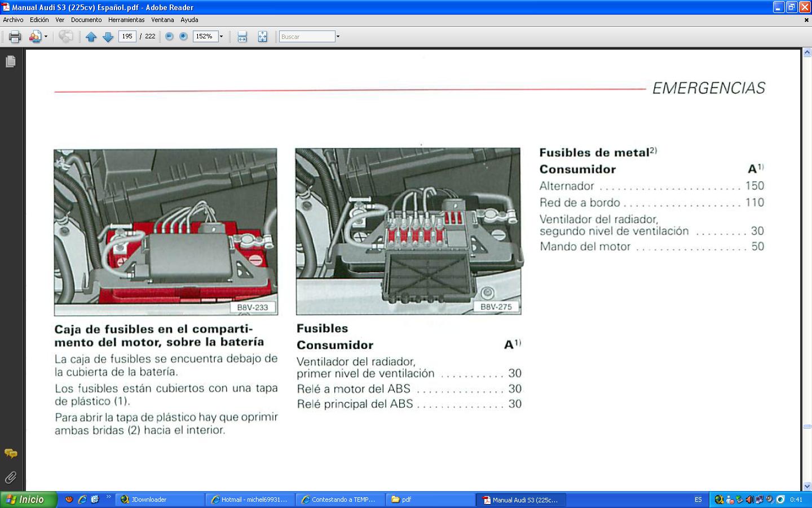
Task: Switch to 'Contestando a TEMP...' taskbar window
Action: click(x=341, y=500)
